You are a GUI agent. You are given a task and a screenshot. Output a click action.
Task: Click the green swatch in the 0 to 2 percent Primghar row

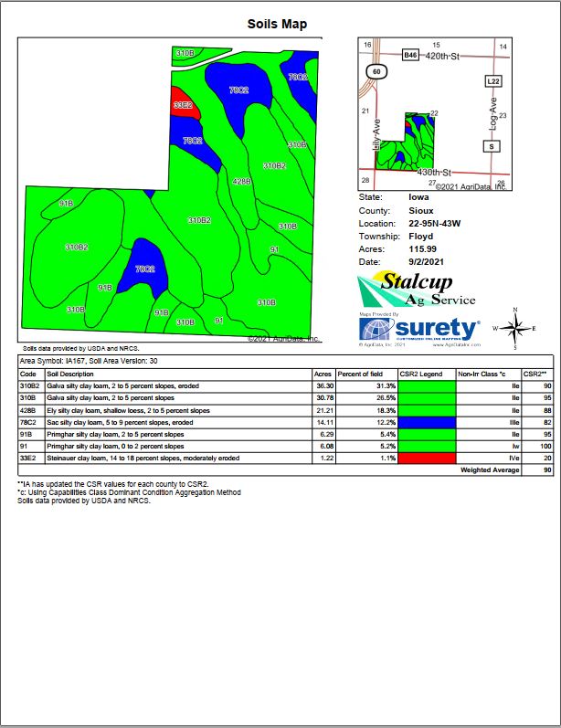428,446
